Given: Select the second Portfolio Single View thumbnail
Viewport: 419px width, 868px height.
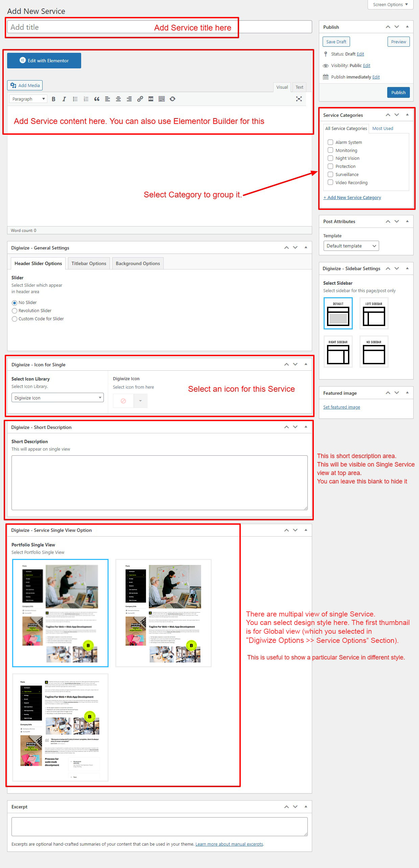Looking at the screenshot, I should point(163,613).
